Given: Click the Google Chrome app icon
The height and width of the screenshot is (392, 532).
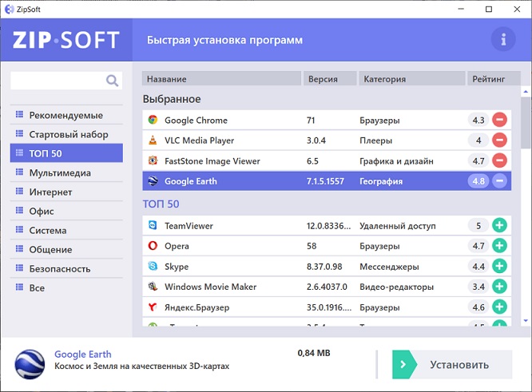Looking at the screenshot, I should click(x=153, y=120).
